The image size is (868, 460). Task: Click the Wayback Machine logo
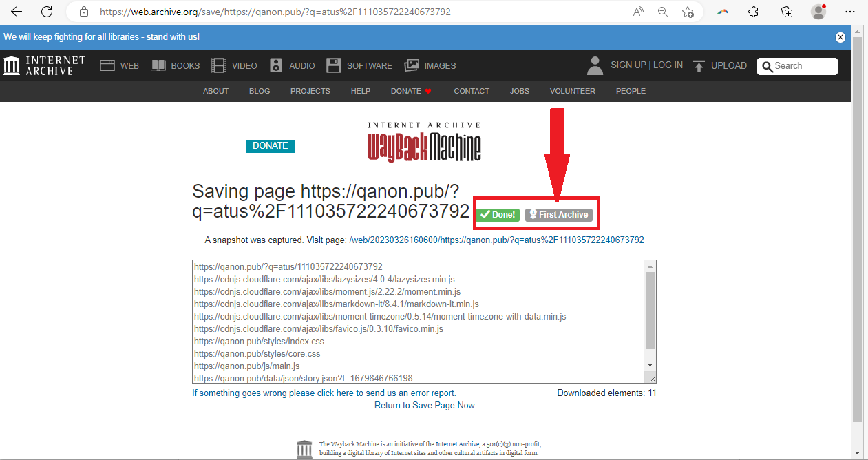424,142
